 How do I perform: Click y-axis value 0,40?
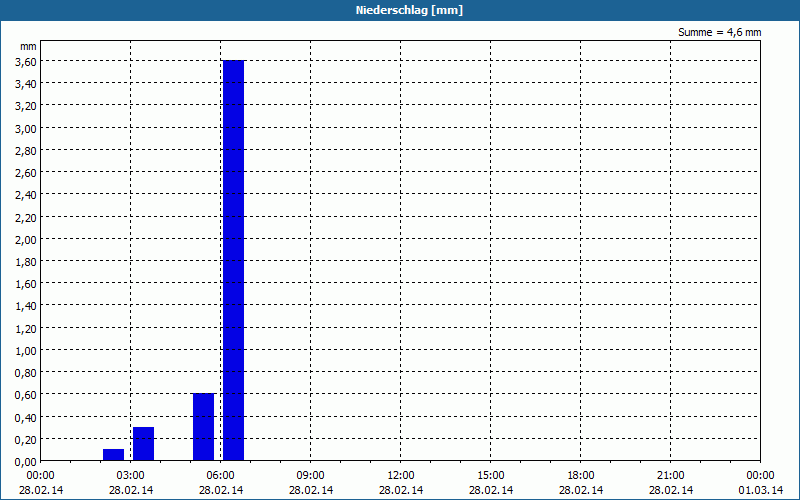[26, 417]
